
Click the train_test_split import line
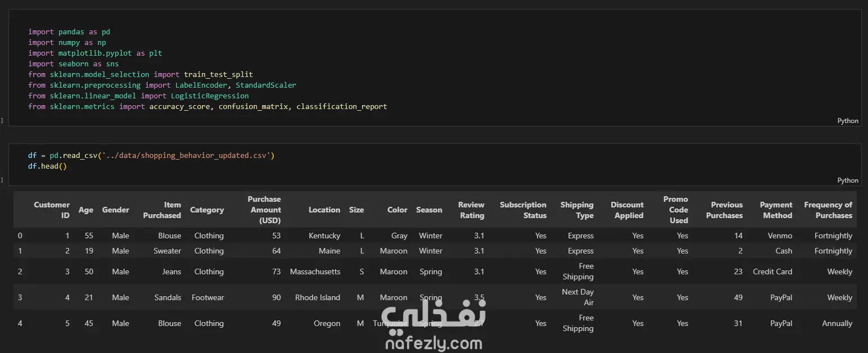coord(141,75)
